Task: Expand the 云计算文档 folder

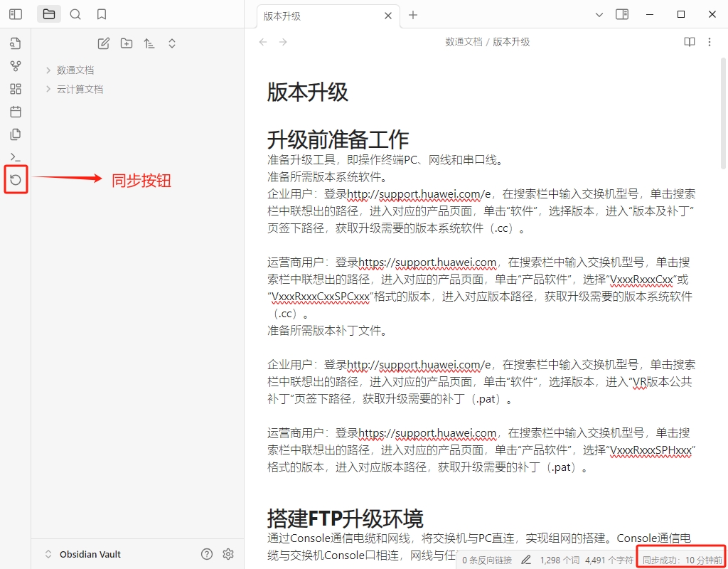Action: [80, 90]
